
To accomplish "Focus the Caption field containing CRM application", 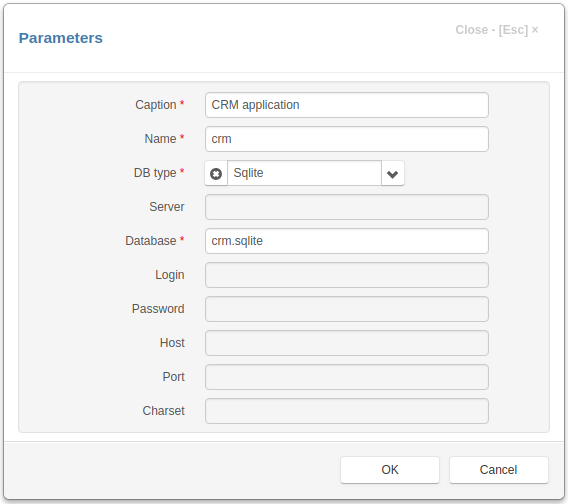I will (x=347, y=105).
